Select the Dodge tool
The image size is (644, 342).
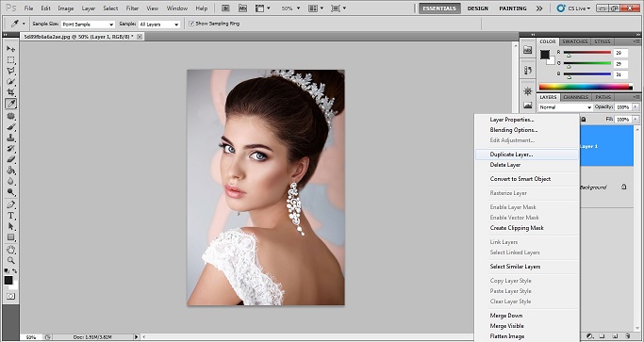pyautogui.click(x=10, y=191)
